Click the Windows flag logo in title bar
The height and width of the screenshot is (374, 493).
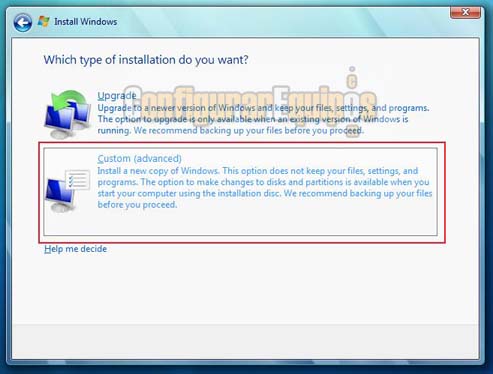coord(43,21)
